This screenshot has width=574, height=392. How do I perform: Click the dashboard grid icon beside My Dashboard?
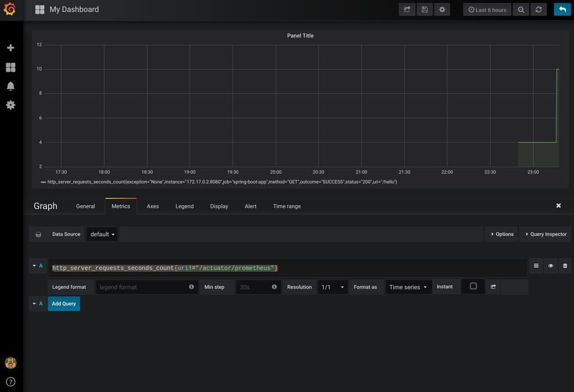40,10
